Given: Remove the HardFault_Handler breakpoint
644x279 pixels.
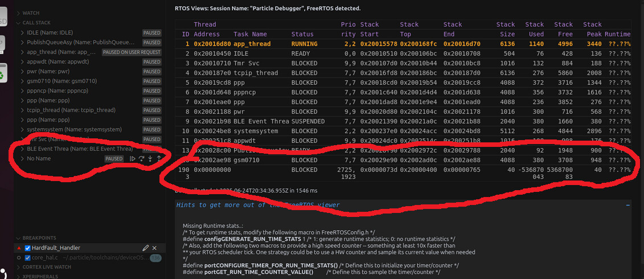Looking at the screenshot, I should click(x=154, y=248).
